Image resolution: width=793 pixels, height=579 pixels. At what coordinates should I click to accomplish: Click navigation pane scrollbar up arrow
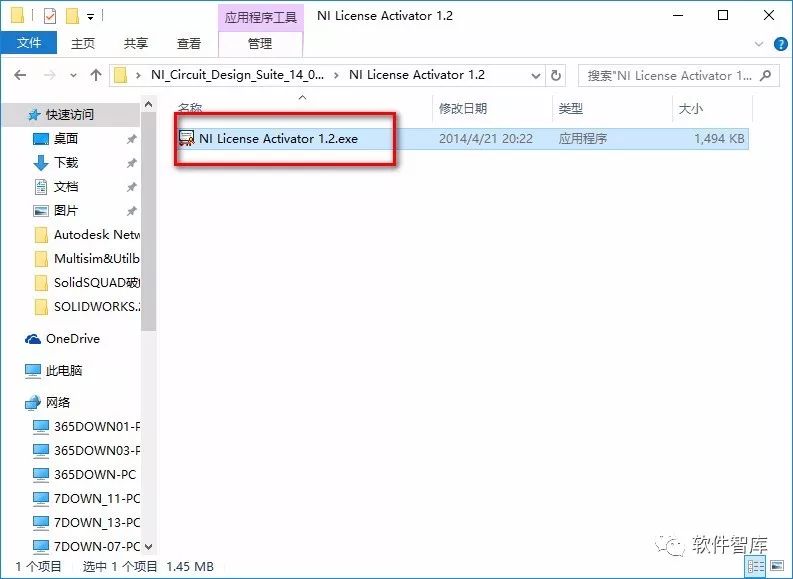[149, 104]
